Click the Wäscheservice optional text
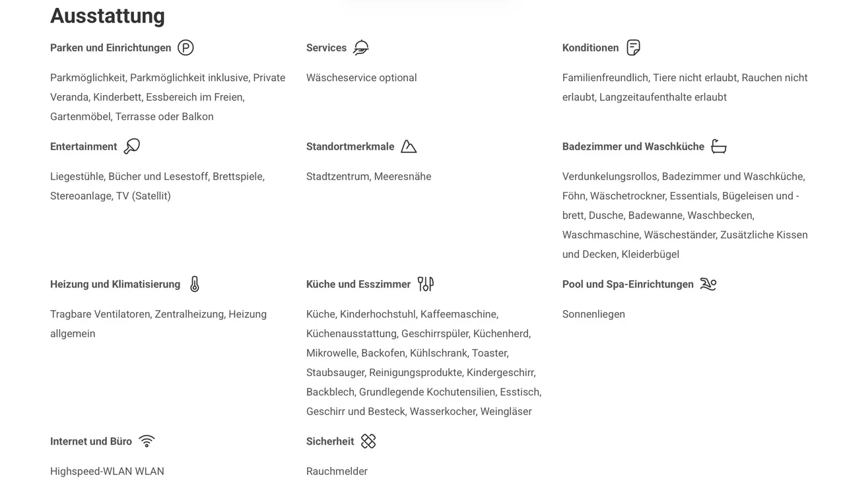Viewport: 845px width, 504px height. pos(362,78)
